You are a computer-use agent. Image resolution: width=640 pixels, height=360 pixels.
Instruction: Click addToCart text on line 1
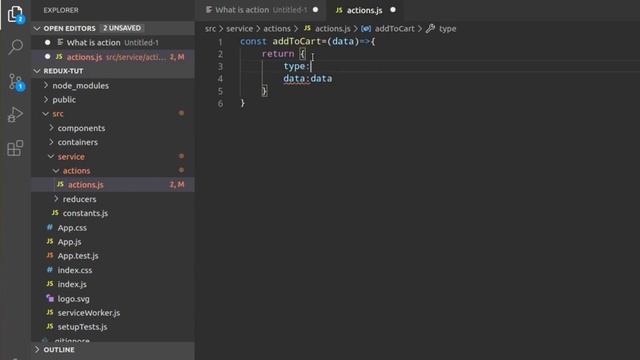point(297,42)
